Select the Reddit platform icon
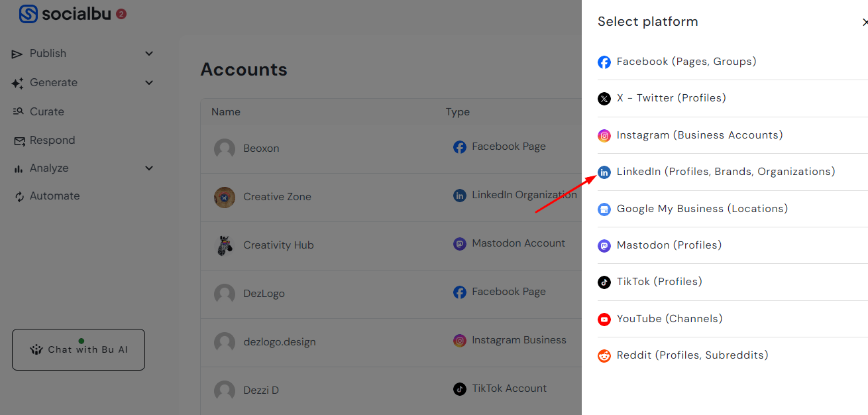The width and height of the screenshot is (868, 415). pyautogui.click(x=604, y=356)
